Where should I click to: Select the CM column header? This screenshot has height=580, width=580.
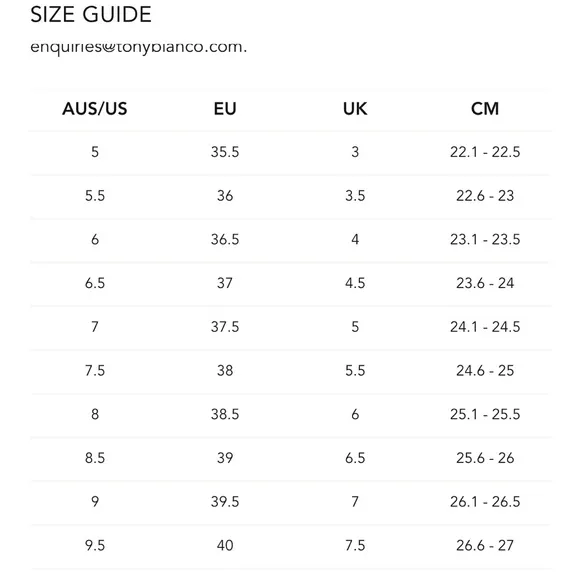485,109
